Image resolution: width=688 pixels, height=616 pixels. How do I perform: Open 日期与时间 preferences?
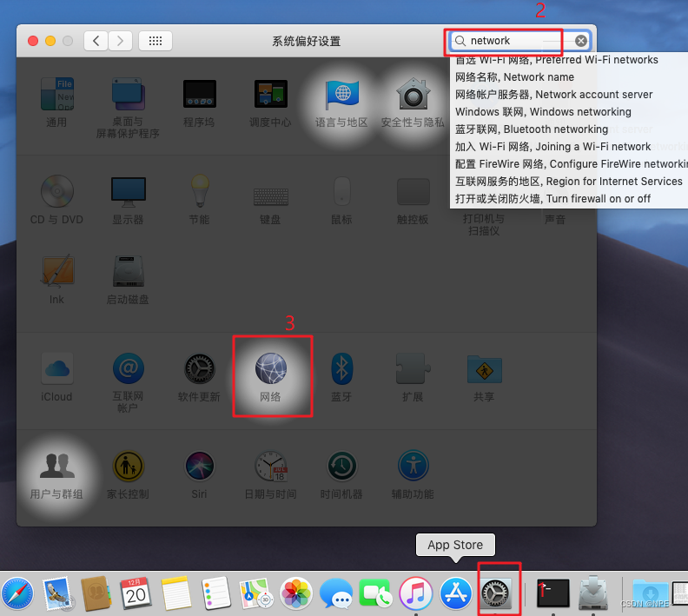tap(271, 474)
